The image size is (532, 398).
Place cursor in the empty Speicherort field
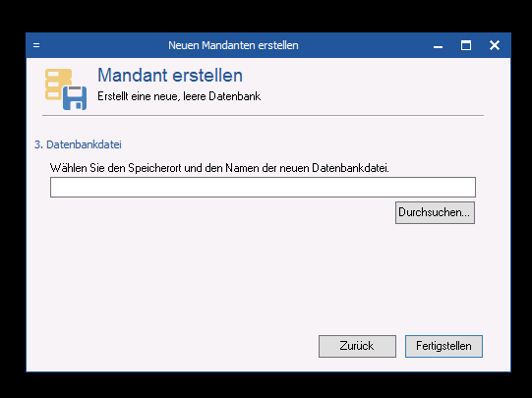263,187
